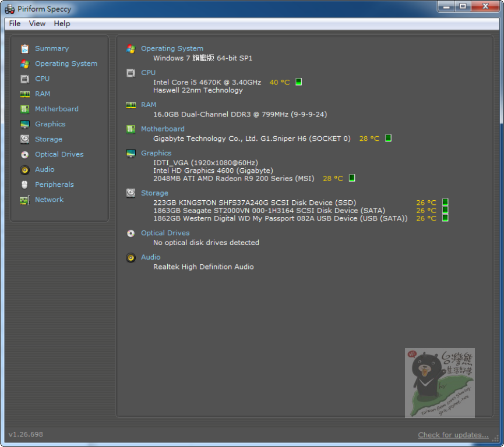Click Radeon R9 temperature green indicator
This screenshot has height=447, width=504.
click(x=352, y=178)
